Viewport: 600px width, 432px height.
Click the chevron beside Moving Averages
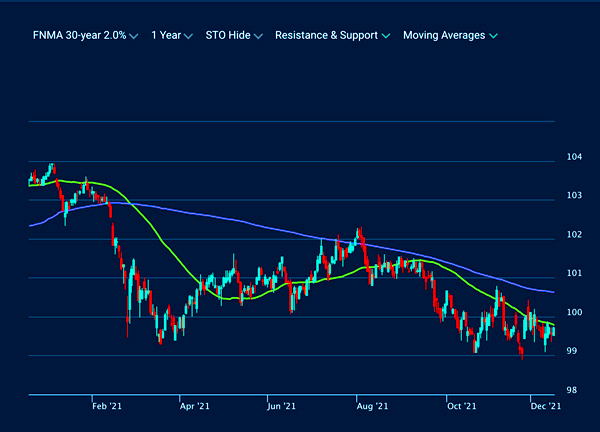493,36
